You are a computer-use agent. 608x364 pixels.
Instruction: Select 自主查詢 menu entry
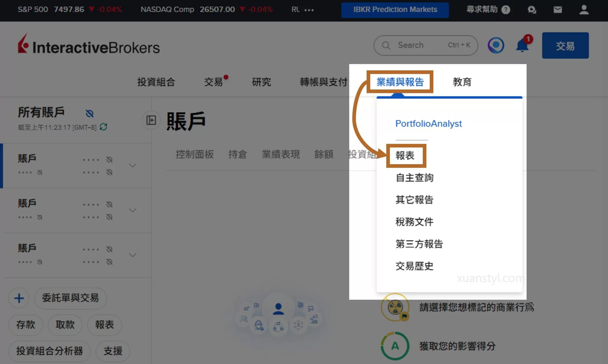click(x=414, y=178)
